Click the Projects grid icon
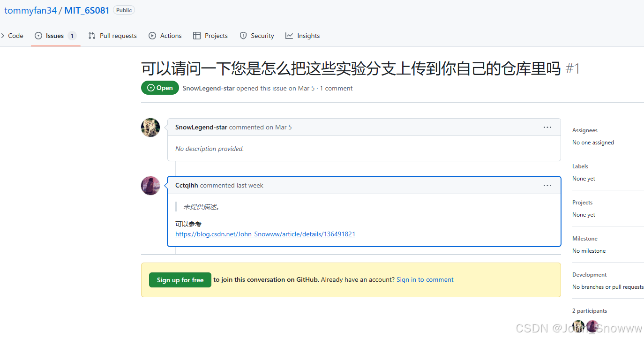 197,35
